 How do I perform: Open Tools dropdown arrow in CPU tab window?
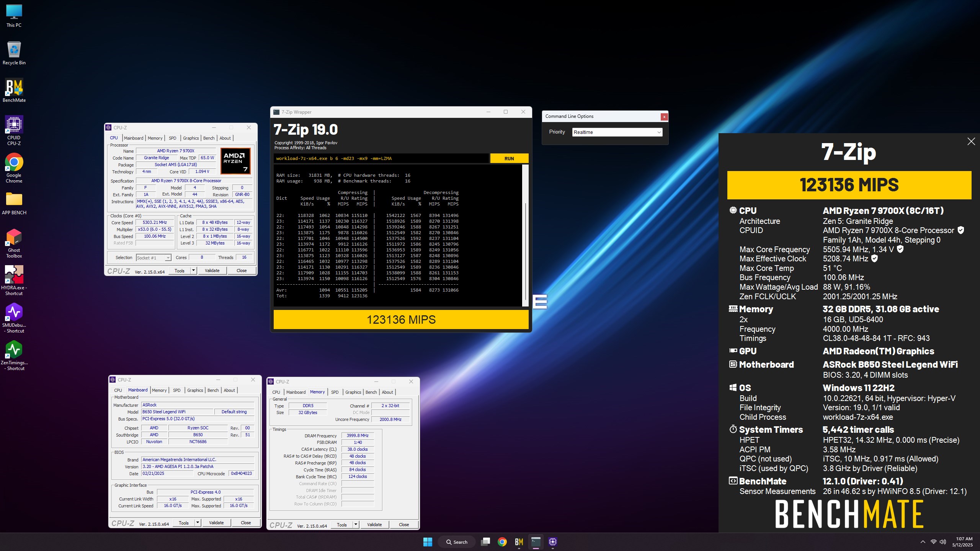pyautogui.click(x=193, y=271)
